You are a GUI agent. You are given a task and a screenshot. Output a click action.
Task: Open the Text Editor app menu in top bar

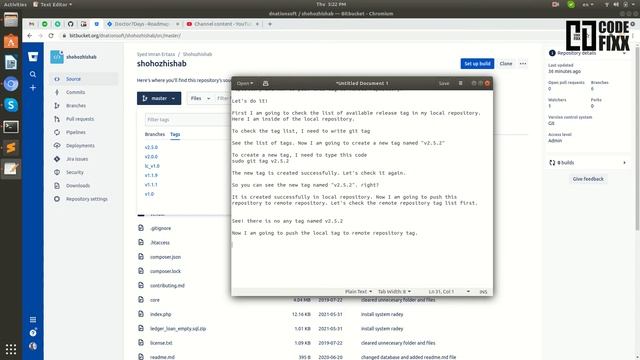pos(52,4)
